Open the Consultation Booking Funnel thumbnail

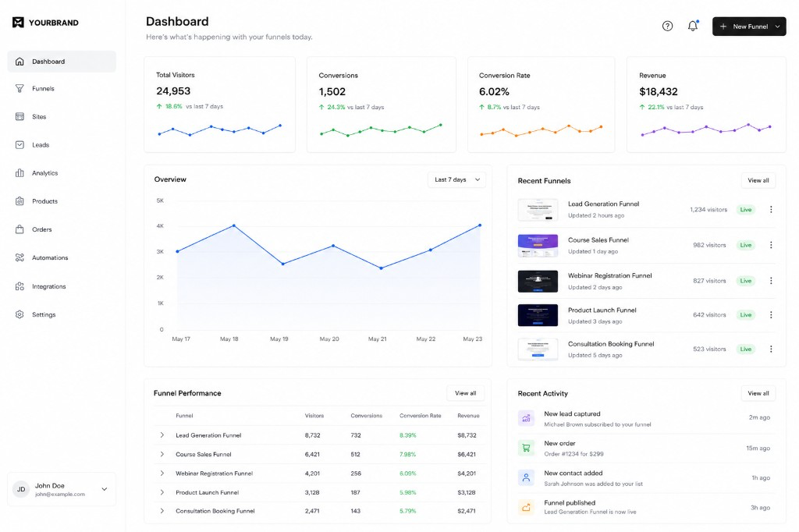point(538,349)
